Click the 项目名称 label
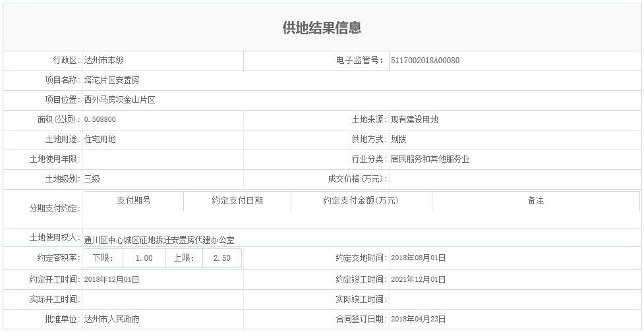Image resolution: width=644 pixels, height=332 pixels. pyautogui.click(x=63, y=80)
